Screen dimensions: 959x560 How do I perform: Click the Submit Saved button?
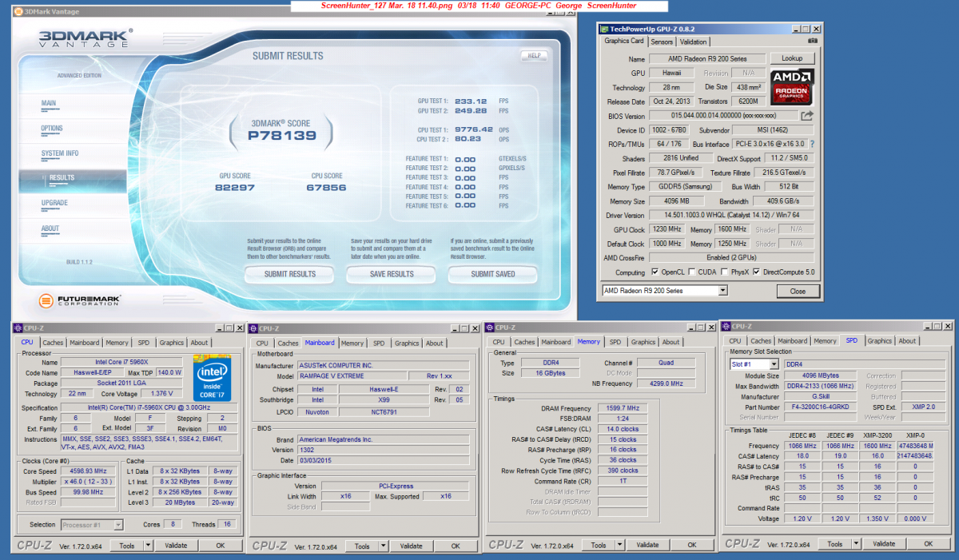[x=493, y=274]
